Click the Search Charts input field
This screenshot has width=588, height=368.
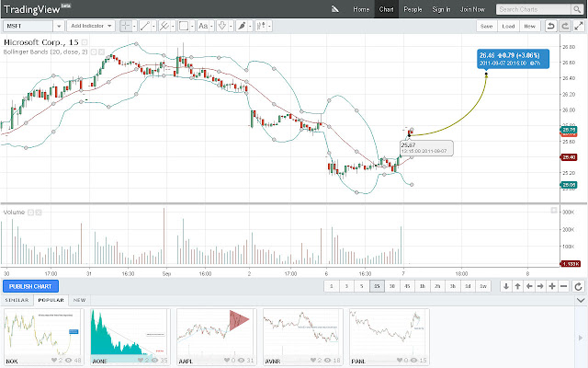pyautogui.click(x=533, y=9)
